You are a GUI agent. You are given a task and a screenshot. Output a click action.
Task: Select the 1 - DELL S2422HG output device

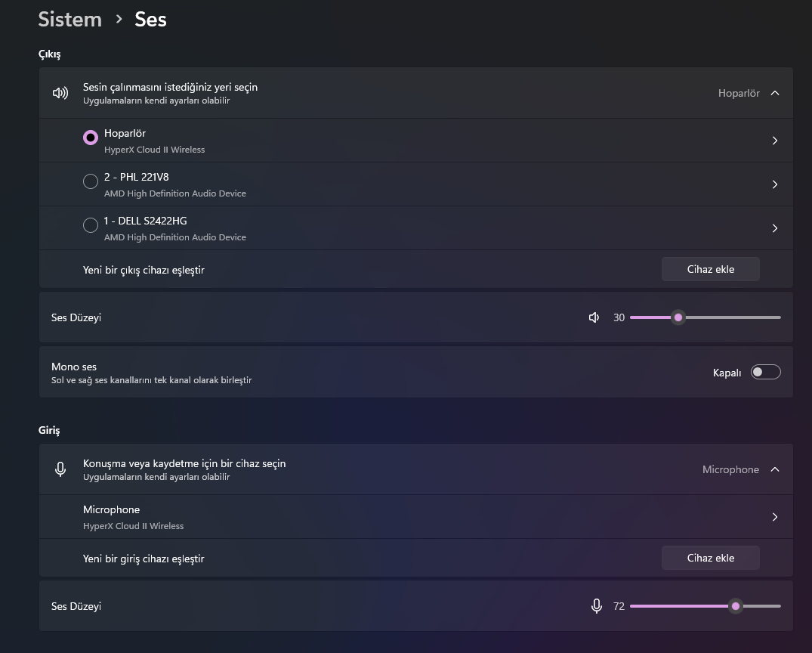coord(91,225)
